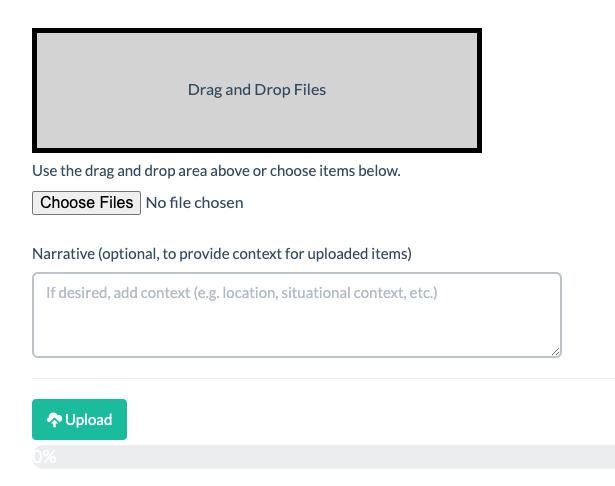This screenshot has height=486, width=615.
Task: Click the Narrative (optional) field label
Action: (222, 253)
